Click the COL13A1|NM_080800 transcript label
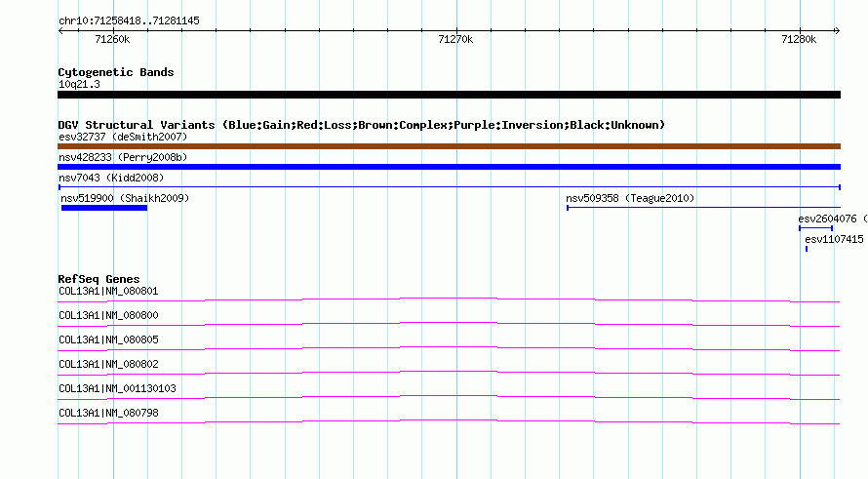868x479 pixels. pyautogui.click(x=108, y=316)
